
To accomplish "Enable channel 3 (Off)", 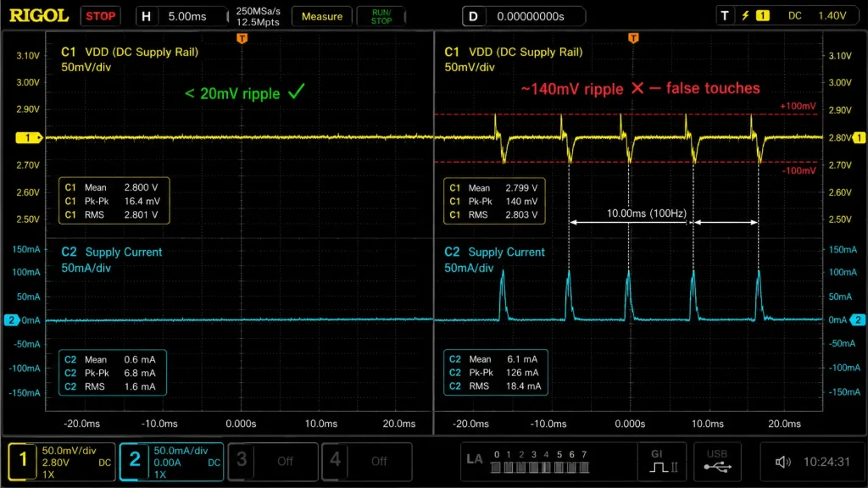I will click(273, 462).
